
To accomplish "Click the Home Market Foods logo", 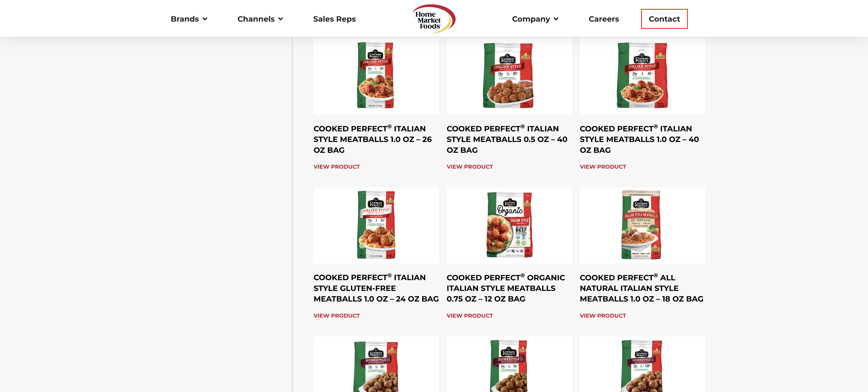I will pos(434,18).
